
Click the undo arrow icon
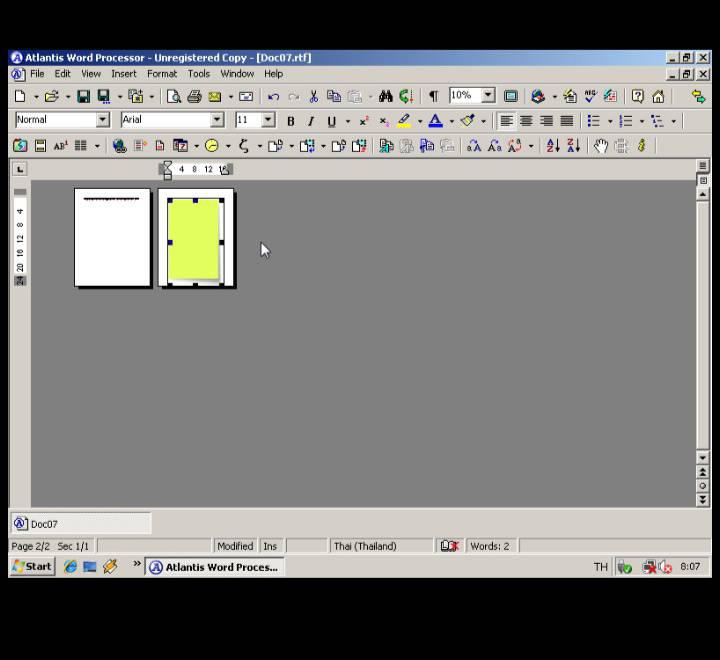[x=274, y=96]
